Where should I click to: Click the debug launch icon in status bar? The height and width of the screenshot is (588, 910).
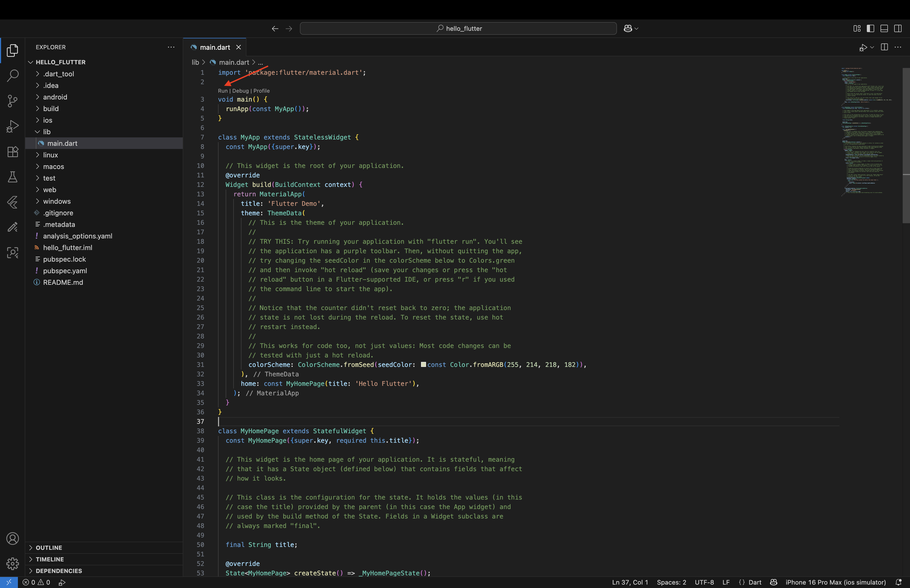pyautogui.click(x=62, y=582)
